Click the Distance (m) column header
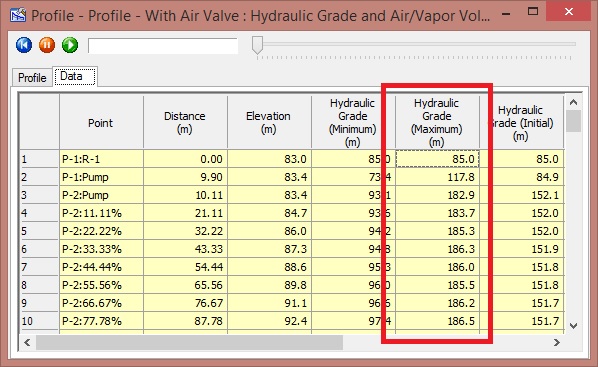The image size is (598, 367). 185,122
